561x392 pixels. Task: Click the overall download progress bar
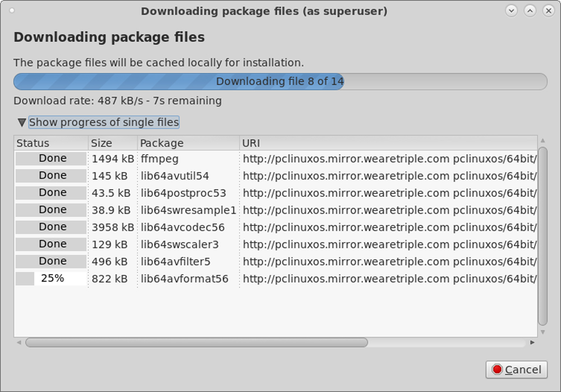(280, 81)
